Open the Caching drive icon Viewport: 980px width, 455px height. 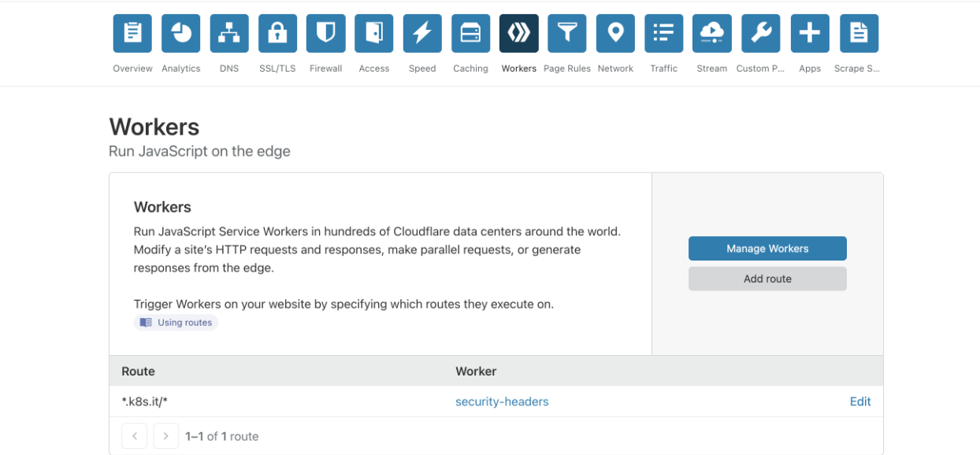tap(470, 33)
